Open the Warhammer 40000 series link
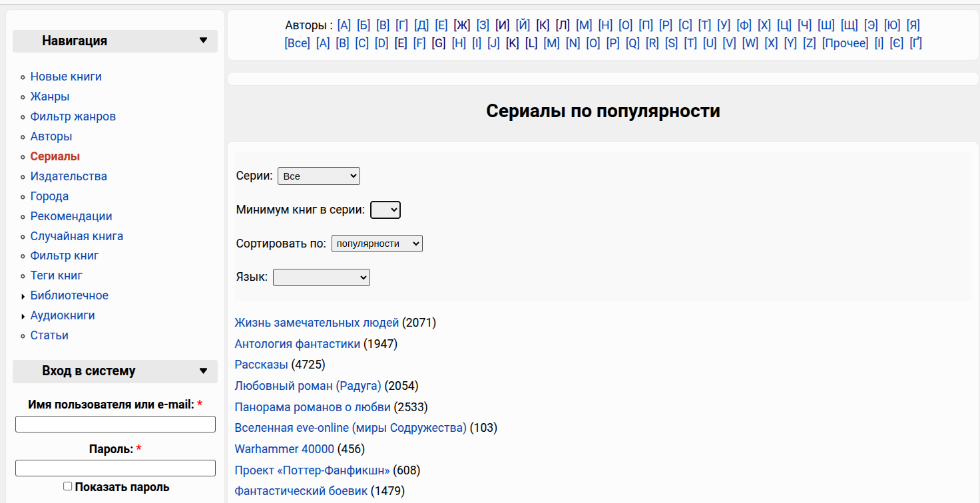 (x=284, y=449)
